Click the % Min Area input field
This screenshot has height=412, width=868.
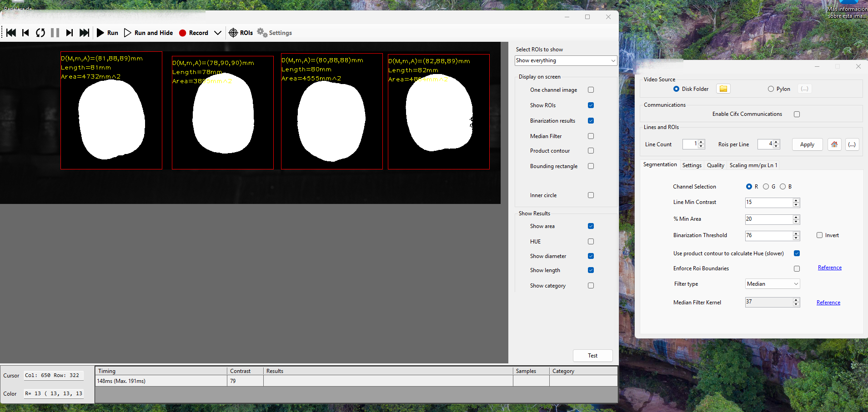coord(769,219)
